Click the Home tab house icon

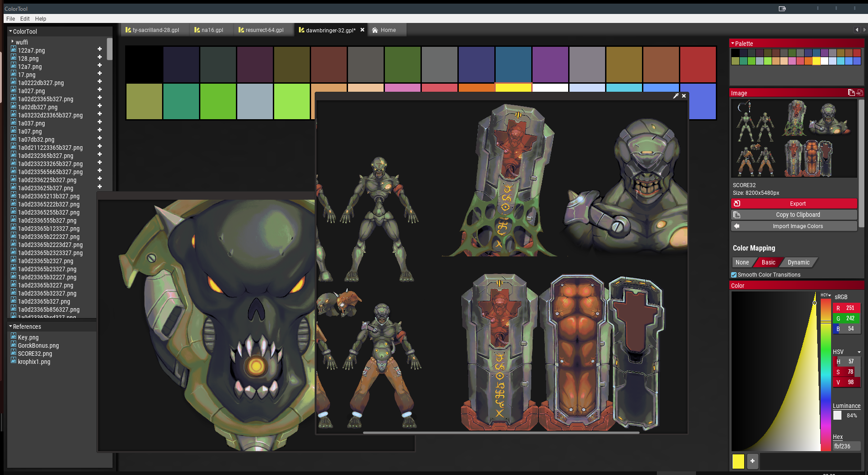tap(375, 30)
